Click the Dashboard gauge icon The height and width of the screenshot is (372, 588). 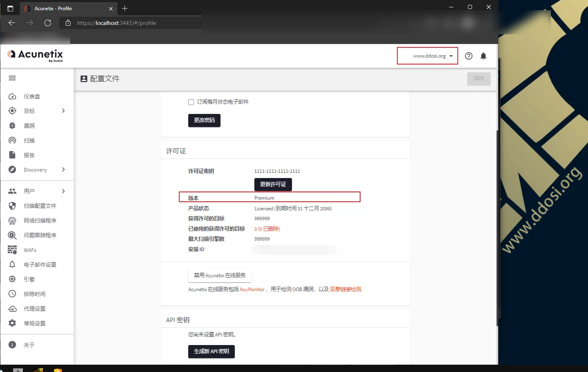click(x=12, y=96)
